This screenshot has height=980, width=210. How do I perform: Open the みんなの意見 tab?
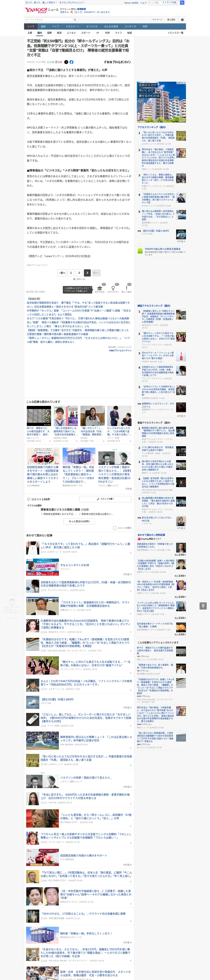coord(111,27)
